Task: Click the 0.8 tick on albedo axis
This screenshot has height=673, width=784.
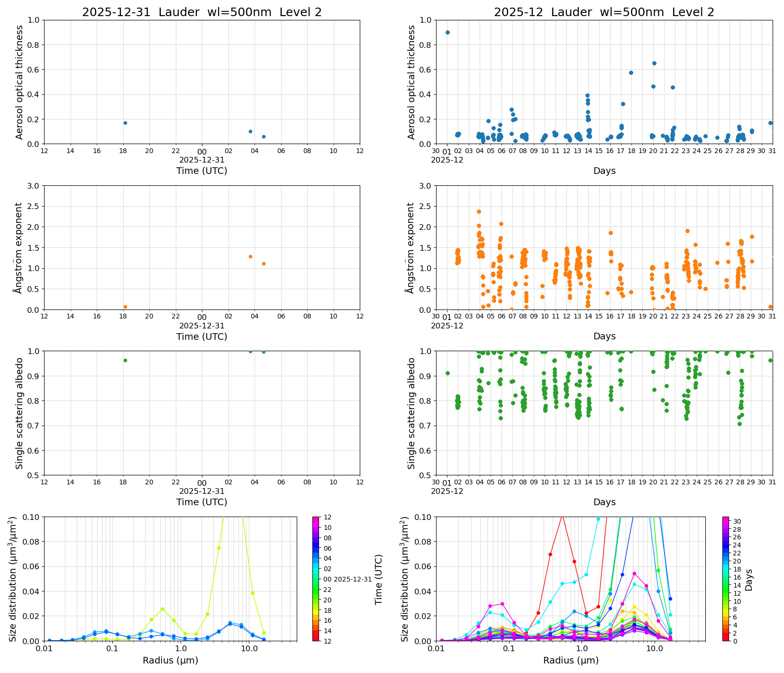Action: [34, 400]
